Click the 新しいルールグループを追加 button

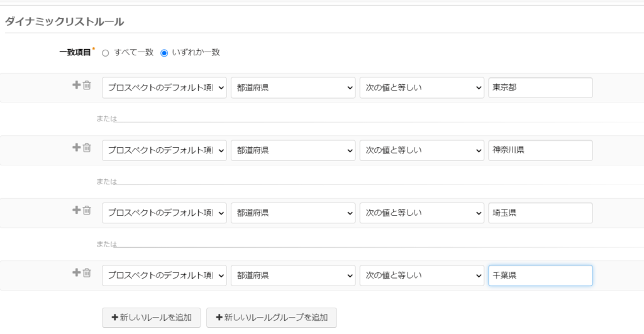(x=271, y=318)
